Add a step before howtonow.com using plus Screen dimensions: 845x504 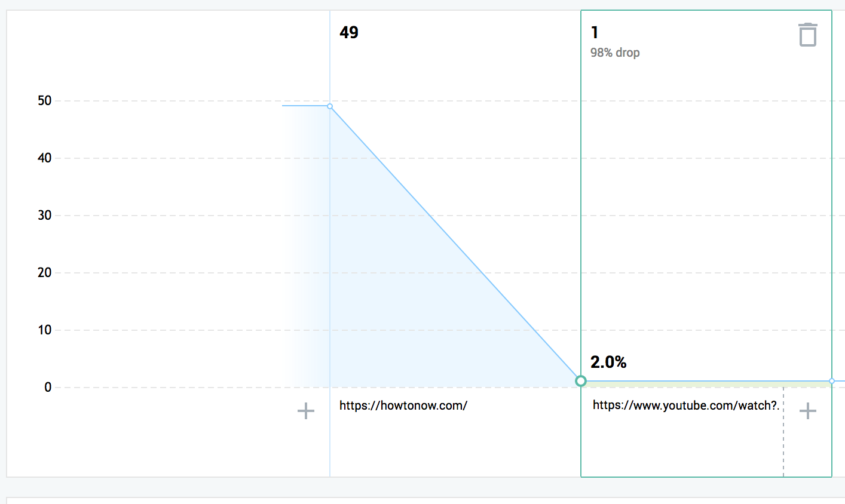pos(306,411)
